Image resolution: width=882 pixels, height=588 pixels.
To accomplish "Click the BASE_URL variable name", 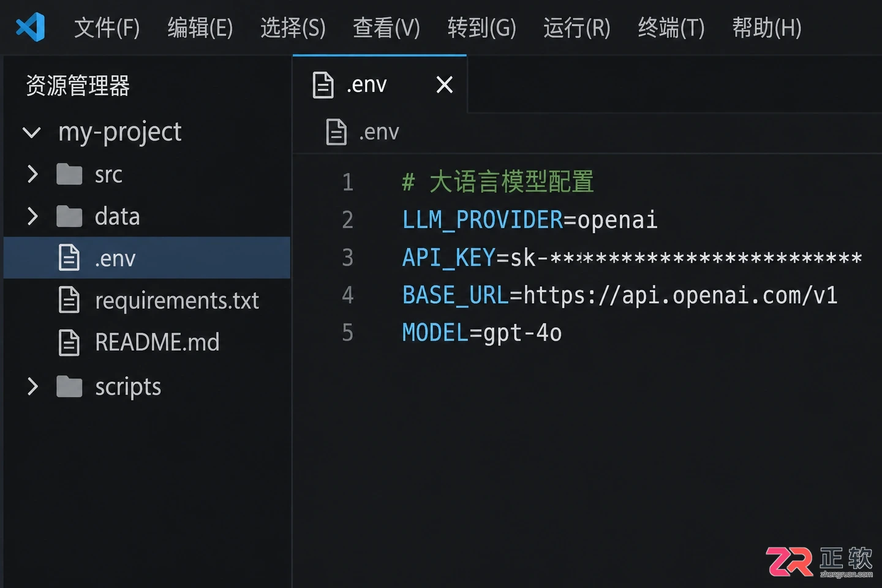I will (455, 296).
